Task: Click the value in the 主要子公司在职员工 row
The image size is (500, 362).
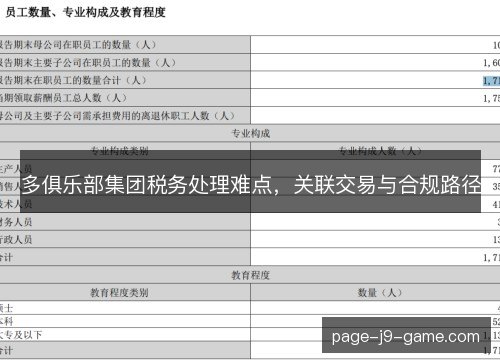Action: pos(491,63)
